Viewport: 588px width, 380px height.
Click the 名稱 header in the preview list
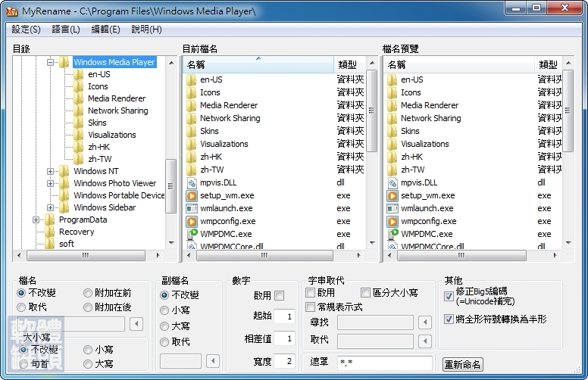tap(458, 65)
